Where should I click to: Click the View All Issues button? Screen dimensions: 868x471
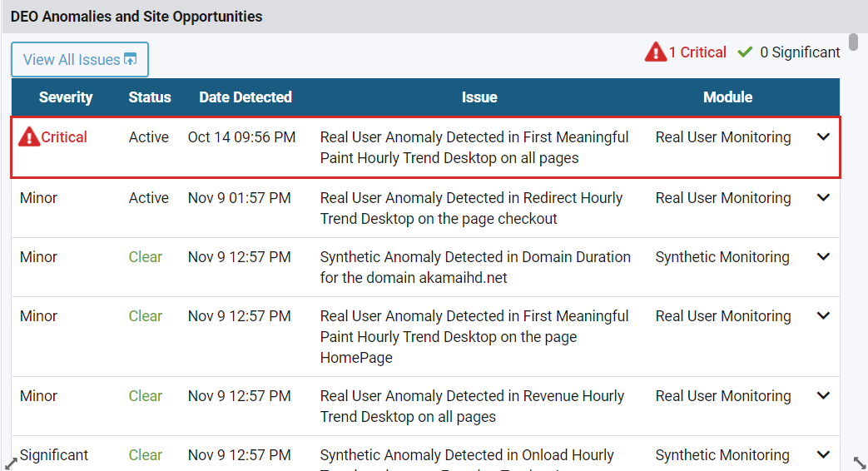click(x=80, y=59)
